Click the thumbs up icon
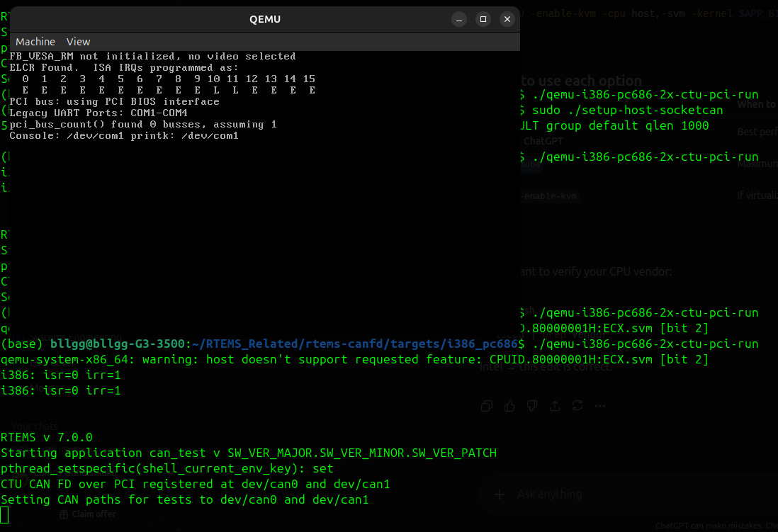 [x=509, y=406]
